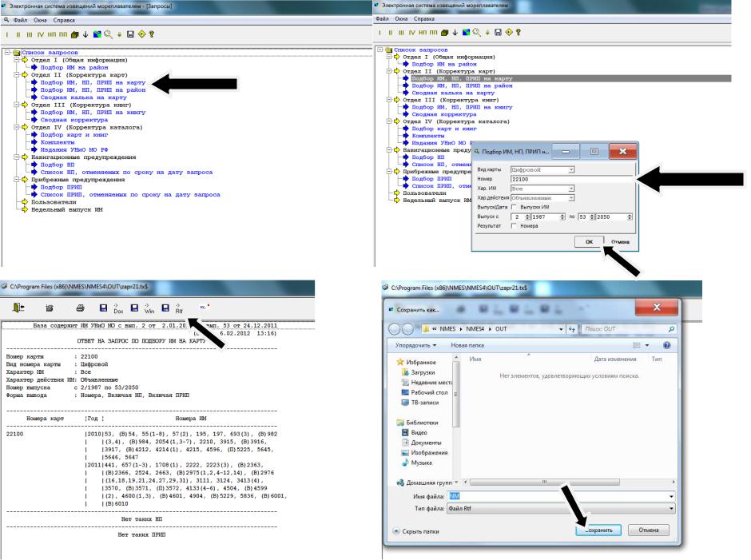
Task: Click the refresh icon beside the OUT path
Action: pyautogui.click(x=572, y=329)
